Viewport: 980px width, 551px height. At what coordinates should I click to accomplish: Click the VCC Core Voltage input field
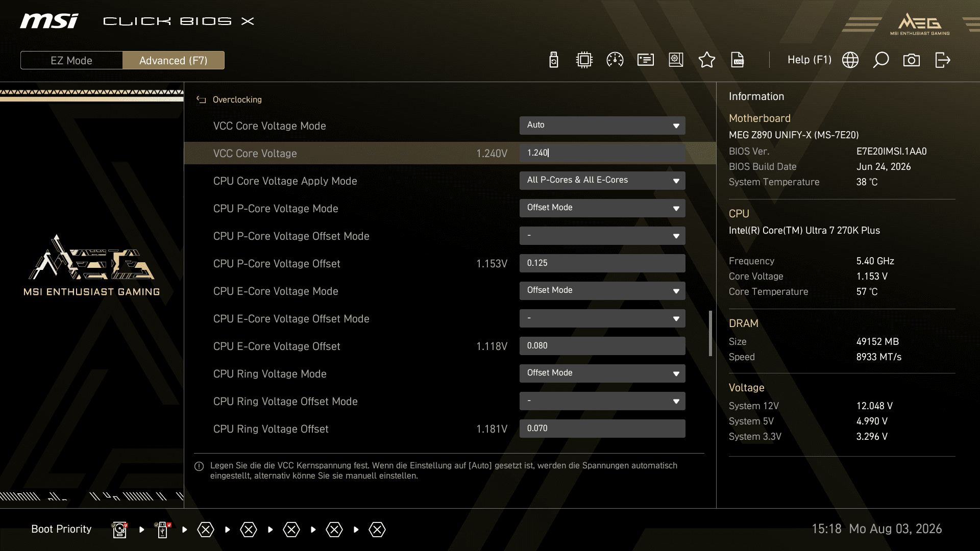coord(602,153)
